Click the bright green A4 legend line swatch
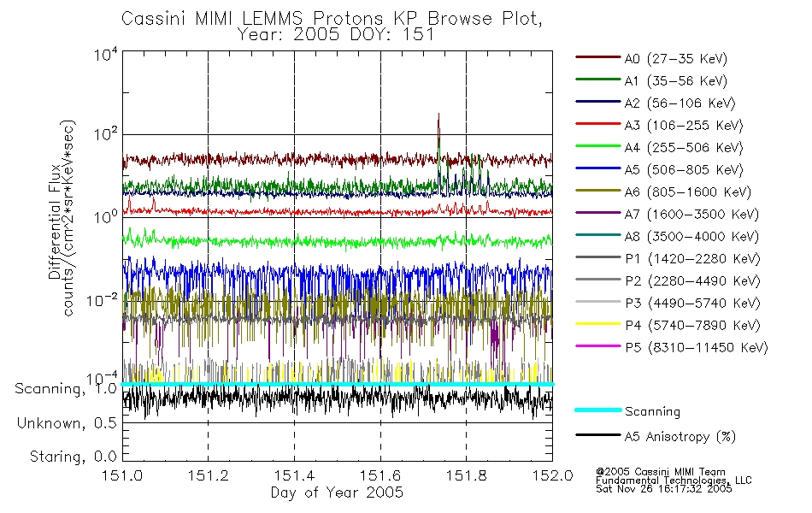 (598, 146)
